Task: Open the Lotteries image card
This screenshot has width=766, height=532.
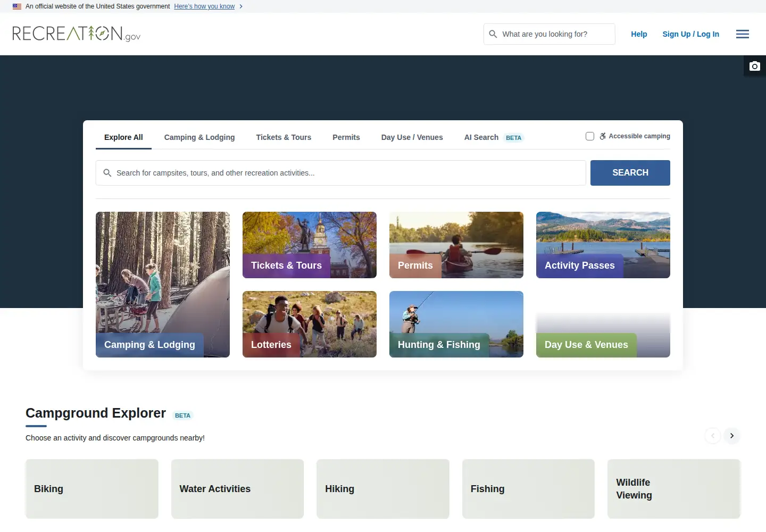Action: (310, 324)
